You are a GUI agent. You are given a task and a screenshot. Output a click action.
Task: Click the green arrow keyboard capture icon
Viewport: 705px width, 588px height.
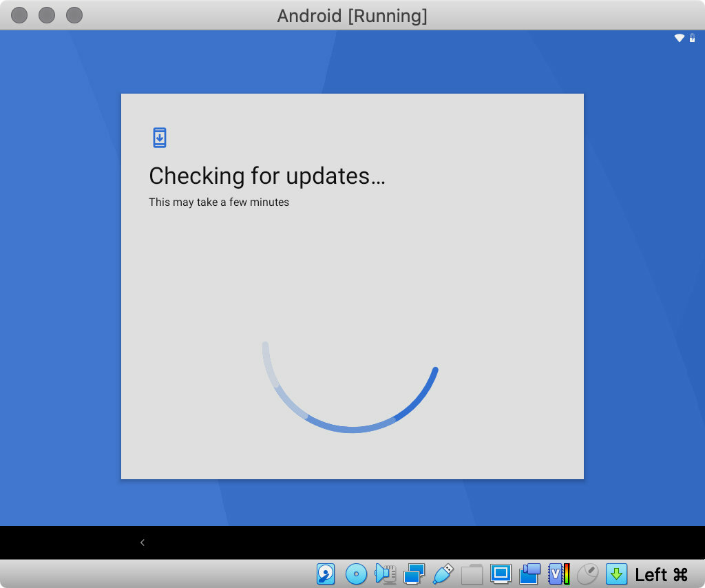pos(616,574)
